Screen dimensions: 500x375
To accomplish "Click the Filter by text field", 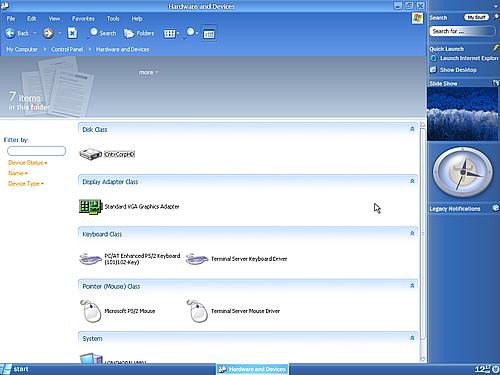I will pos(36,151).
